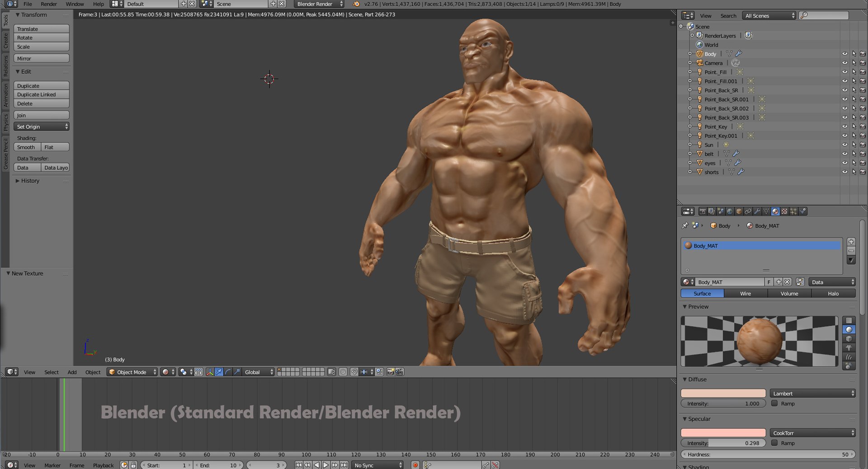The width and height of the screenshot is (868, 469).
Task: Click the Duplicate Linked button
Action: pyautogui.click(x=41, y=94)
